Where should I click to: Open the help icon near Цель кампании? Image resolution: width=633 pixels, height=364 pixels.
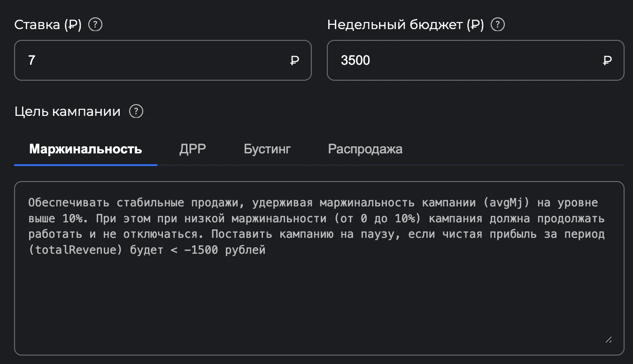(x=136, y=111)
